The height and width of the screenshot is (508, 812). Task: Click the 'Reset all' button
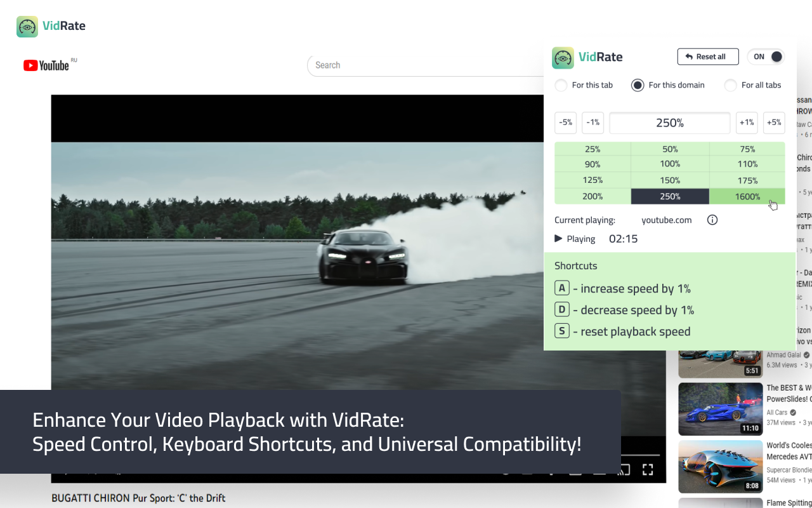tap(707, 57)
